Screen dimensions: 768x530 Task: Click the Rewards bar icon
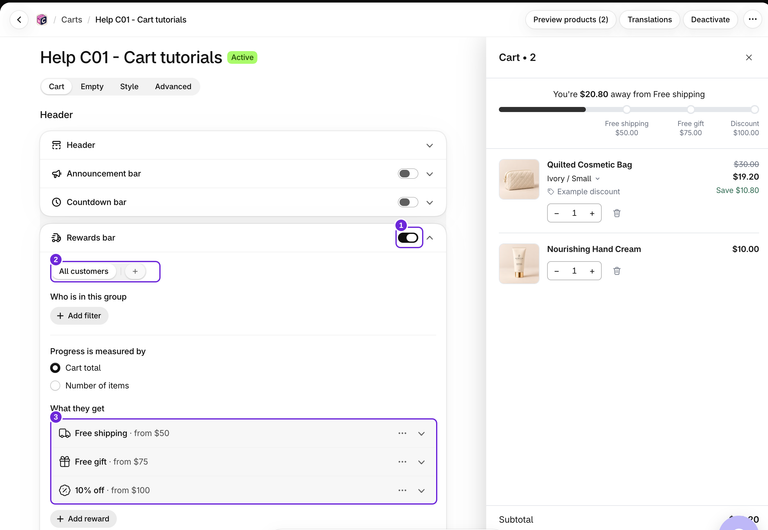tap(56, 238)
